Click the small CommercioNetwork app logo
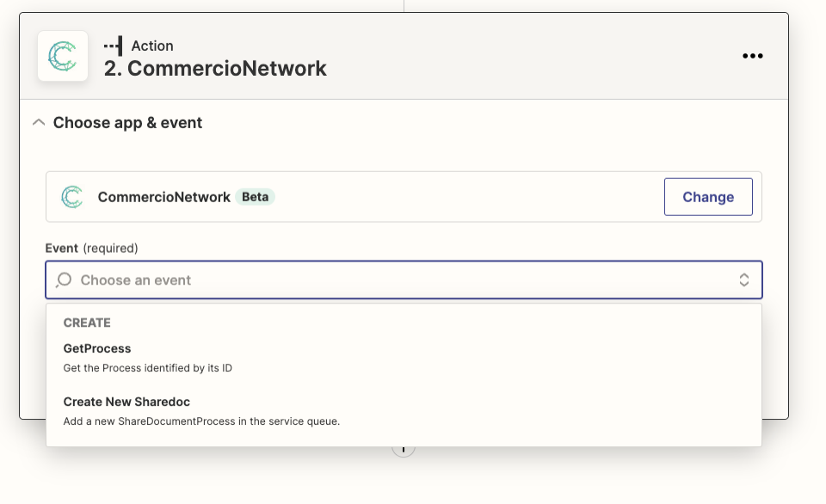The height and width of the screenshot is (504, 826). coord(72,197)
